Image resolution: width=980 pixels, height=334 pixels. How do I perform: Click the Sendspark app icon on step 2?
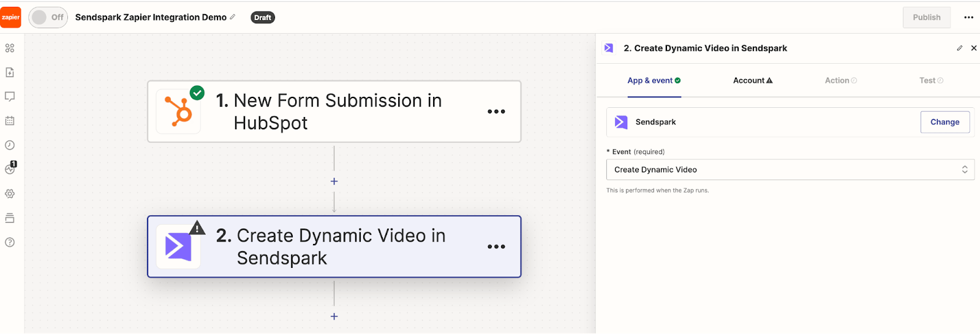pos(178,247)
